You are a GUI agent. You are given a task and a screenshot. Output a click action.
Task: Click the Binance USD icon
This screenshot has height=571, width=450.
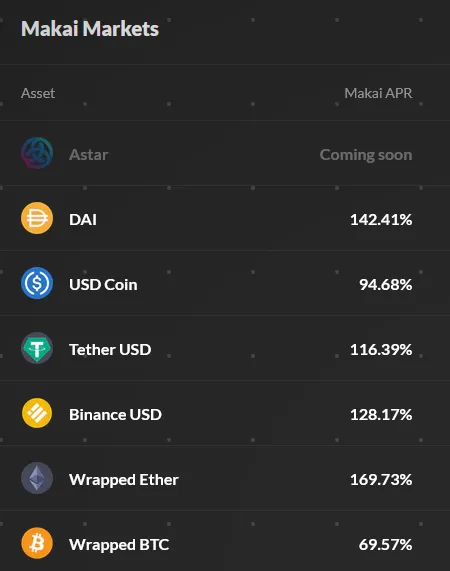point(37,413)
